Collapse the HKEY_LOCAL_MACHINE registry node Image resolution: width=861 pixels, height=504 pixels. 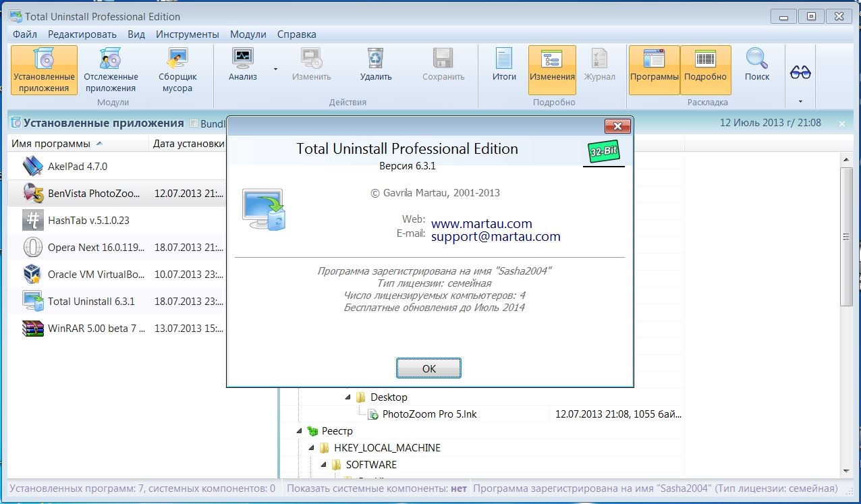pyautogui.click(x=312, y=448)
